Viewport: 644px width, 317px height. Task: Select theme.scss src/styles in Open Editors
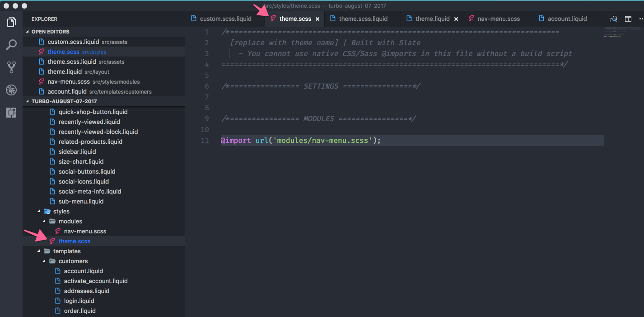click(x=104, y=52)
